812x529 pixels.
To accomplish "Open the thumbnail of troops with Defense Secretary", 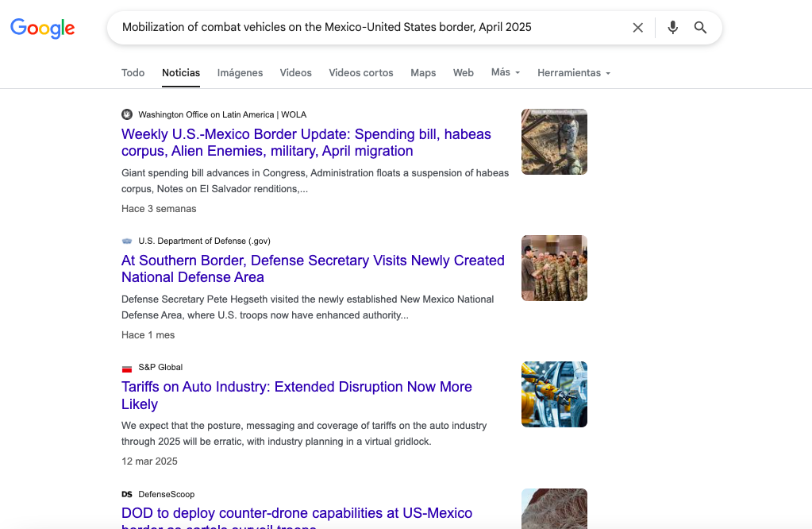I will (x=554, y=268).
